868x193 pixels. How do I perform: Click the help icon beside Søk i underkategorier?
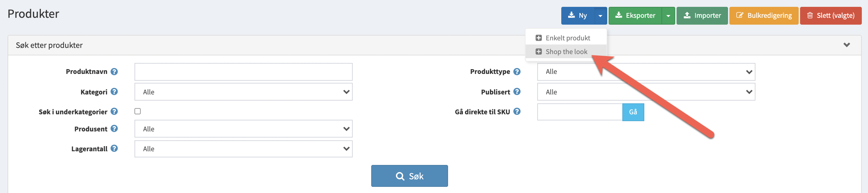(114, 112)
